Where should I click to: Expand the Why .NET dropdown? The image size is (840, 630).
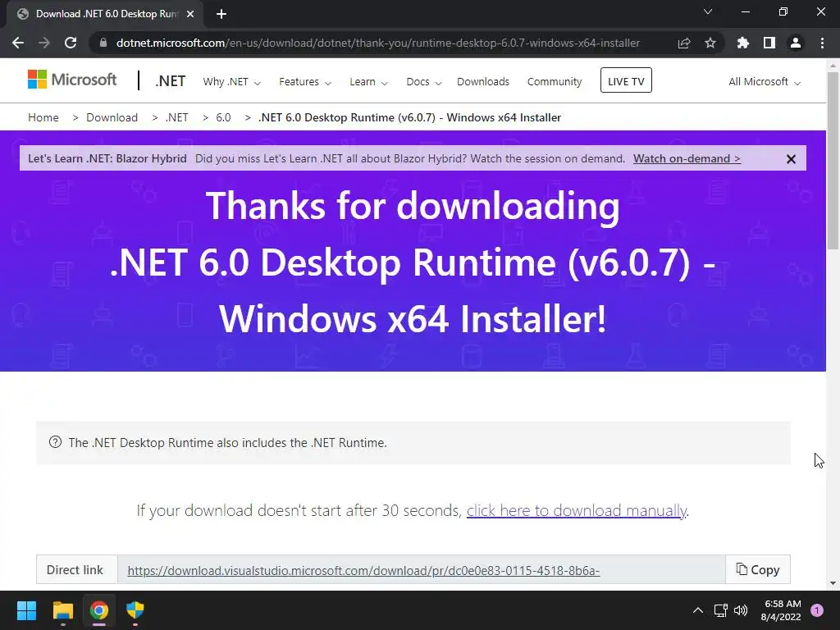231,82
